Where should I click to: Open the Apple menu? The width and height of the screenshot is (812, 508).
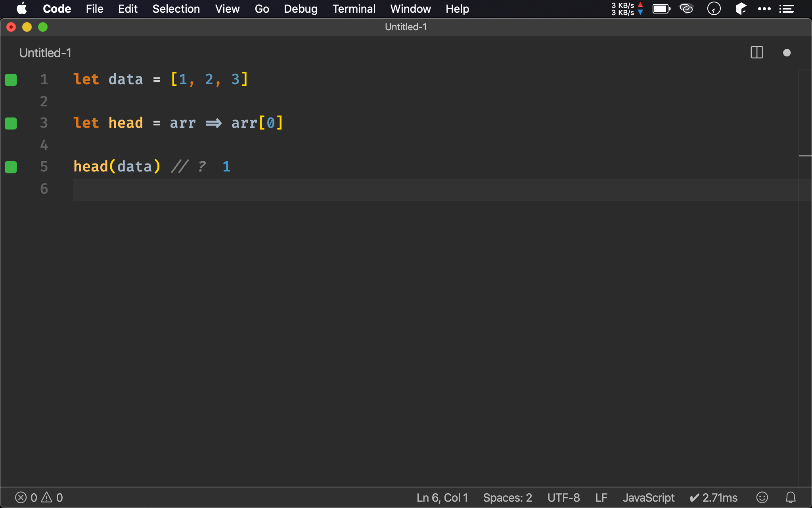click(x=22, y=8)
